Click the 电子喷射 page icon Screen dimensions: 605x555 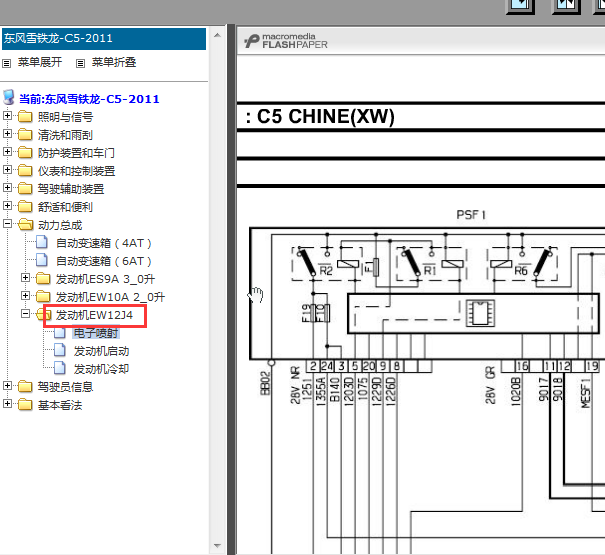tap(59, 332)
